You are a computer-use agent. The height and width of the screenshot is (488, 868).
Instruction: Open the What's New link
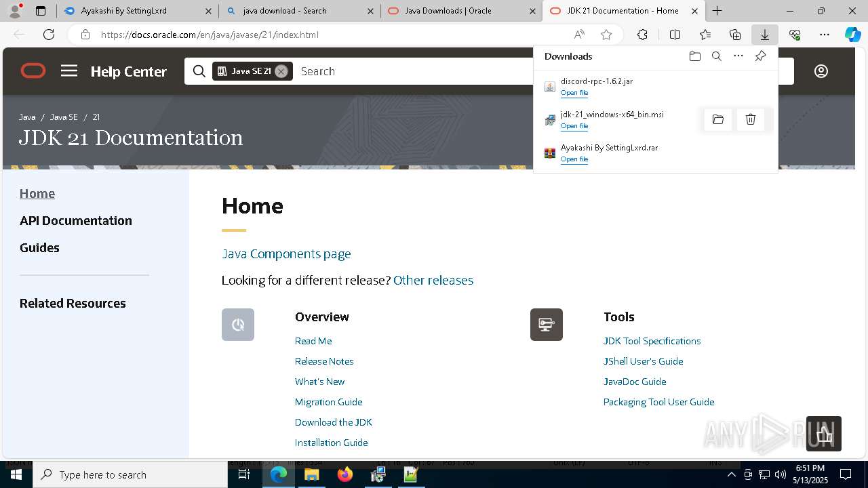coord(319,382)
